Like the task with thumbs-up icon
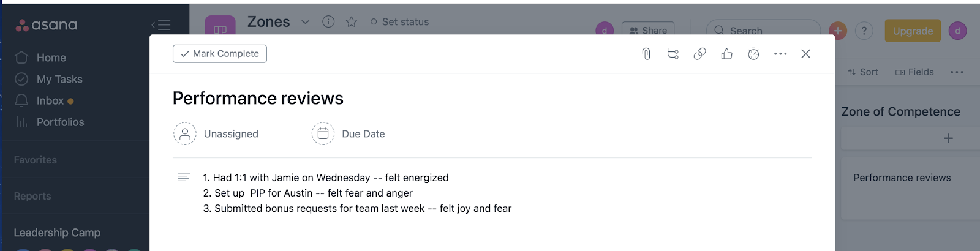980x251 pixels. tap(726, 54)
